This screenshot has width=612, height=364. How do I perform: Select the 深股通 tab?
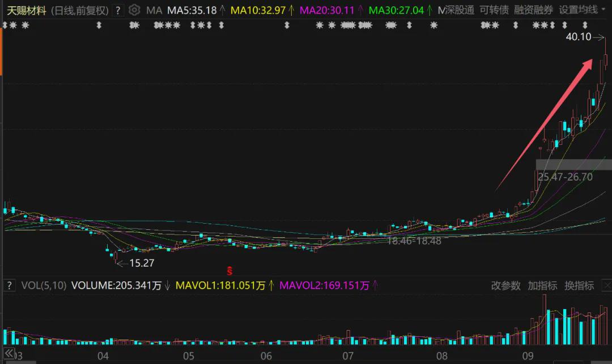click(460, 10)
